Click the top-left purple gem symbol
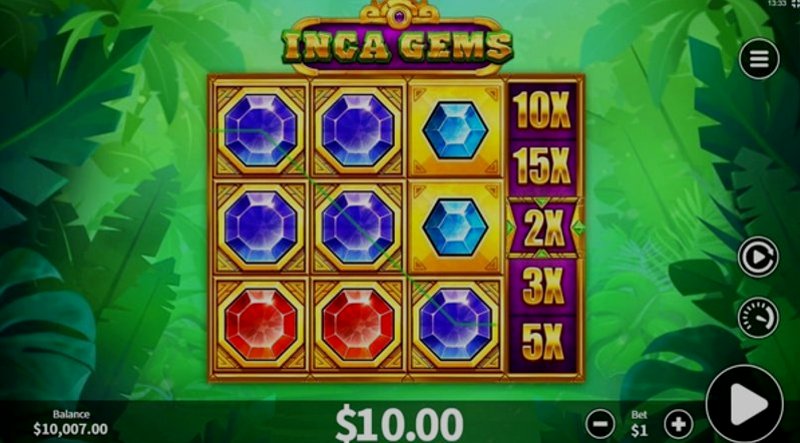This screenshot has height=443, width=800. coord(261,130)
